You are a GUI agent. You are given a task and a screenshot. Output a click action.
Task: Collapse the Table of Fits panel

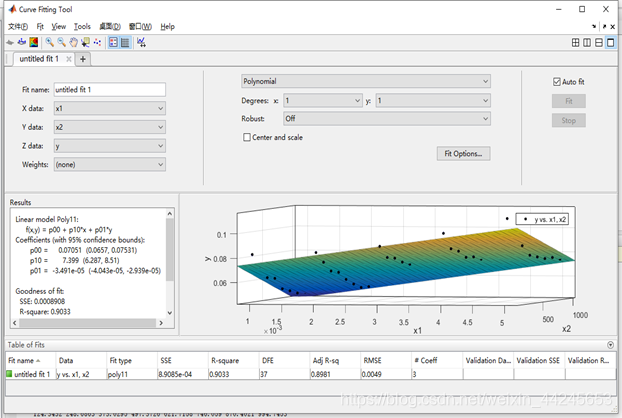(610, 345)
